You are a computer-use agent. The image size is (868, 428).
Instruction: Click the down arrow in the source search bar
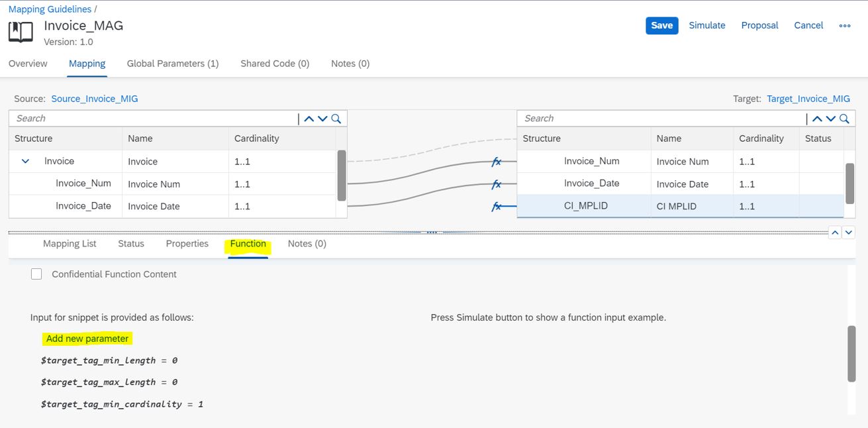tap(322, 118)
